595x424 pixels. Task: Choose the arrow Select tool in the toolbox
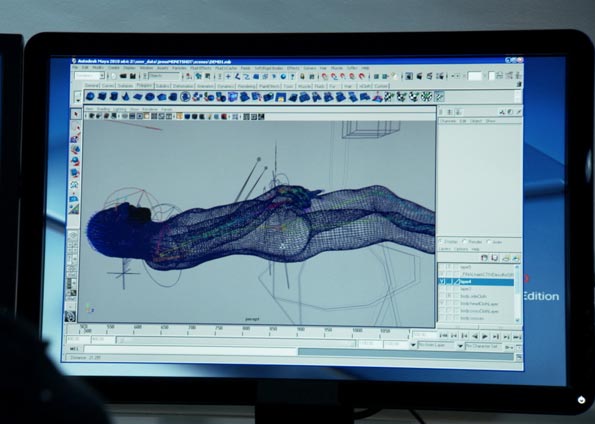coord(76,114)
